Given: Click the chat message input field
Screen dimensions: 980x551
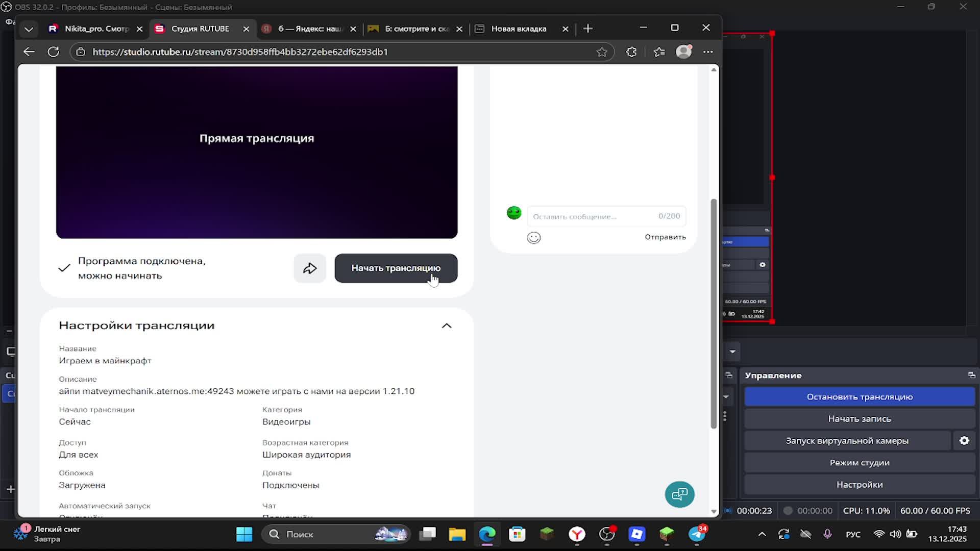Looking at the screenshot, I should (592, 216).
